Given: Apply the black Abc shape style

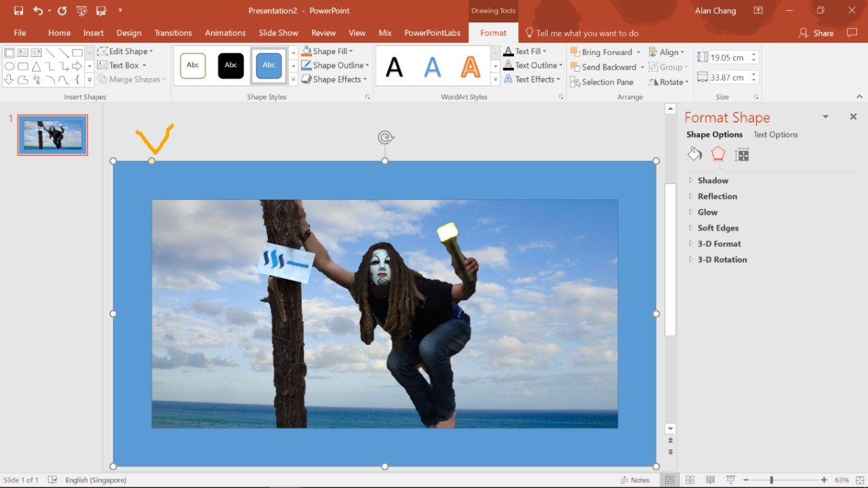Looking at the screenshot, I should pos(231,65).
